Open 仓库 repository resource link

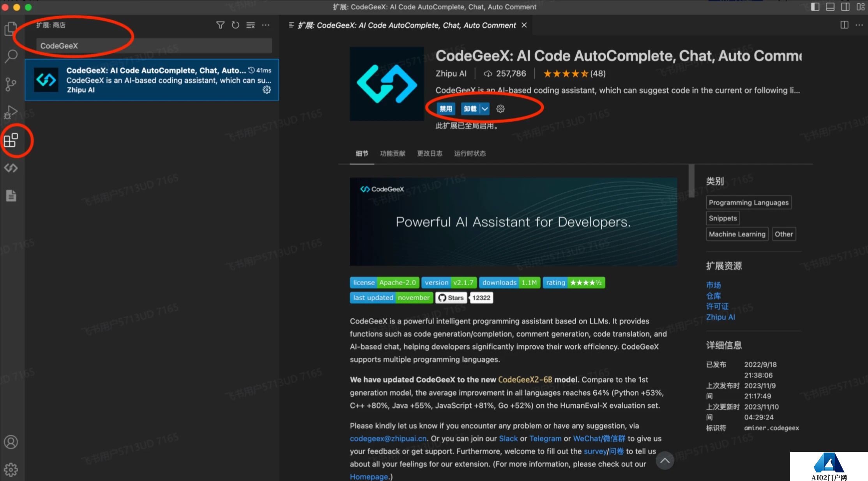pos(714,296)
